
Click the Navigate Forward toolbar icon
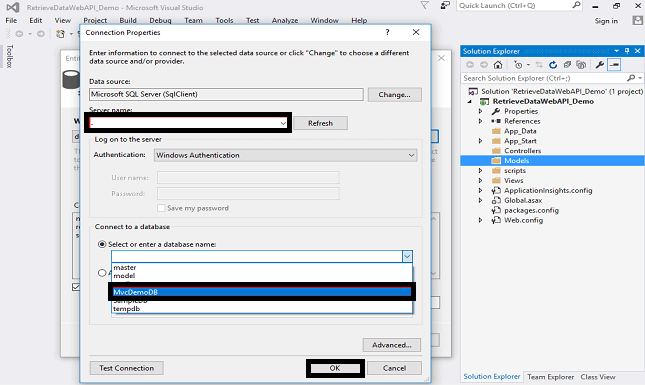[x=40, y=34]
